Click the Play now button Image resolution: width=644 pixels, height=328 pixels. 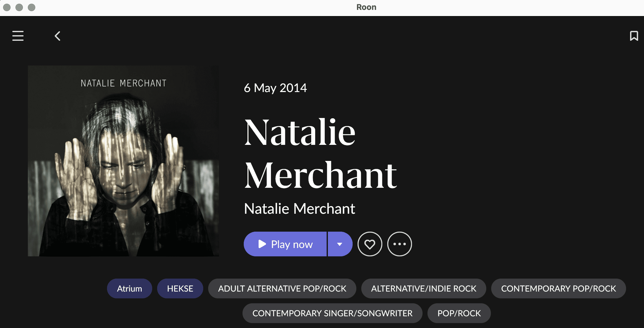(x=285, y=244)
